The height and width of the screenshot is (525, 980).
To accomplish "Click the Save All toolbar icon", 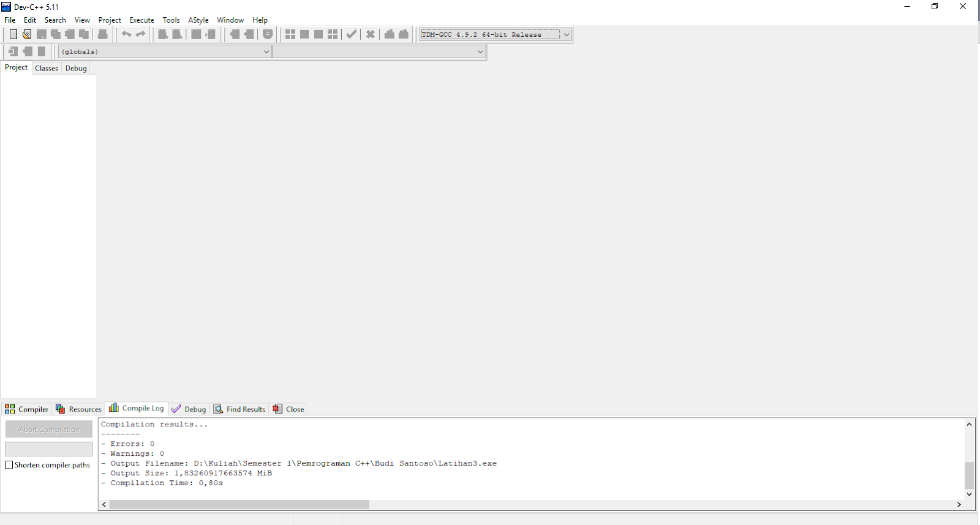I will [x=56, y=34].
